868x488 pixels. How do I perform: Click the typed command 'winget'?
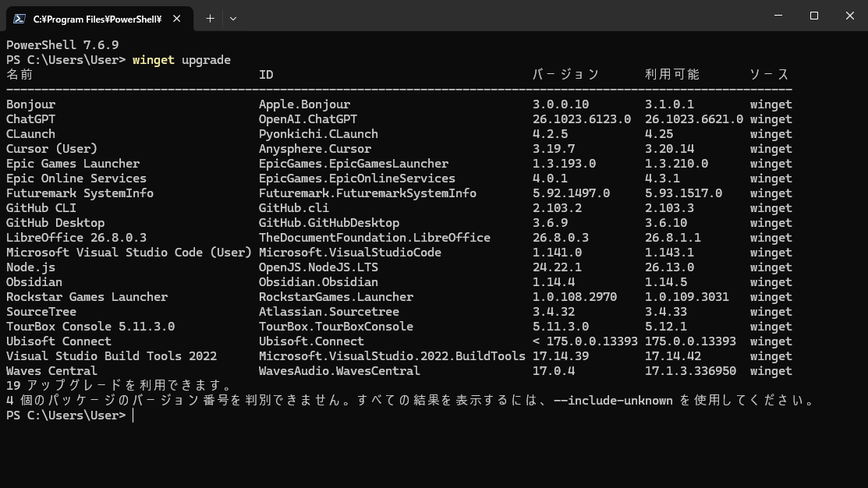tap(154, 60)
